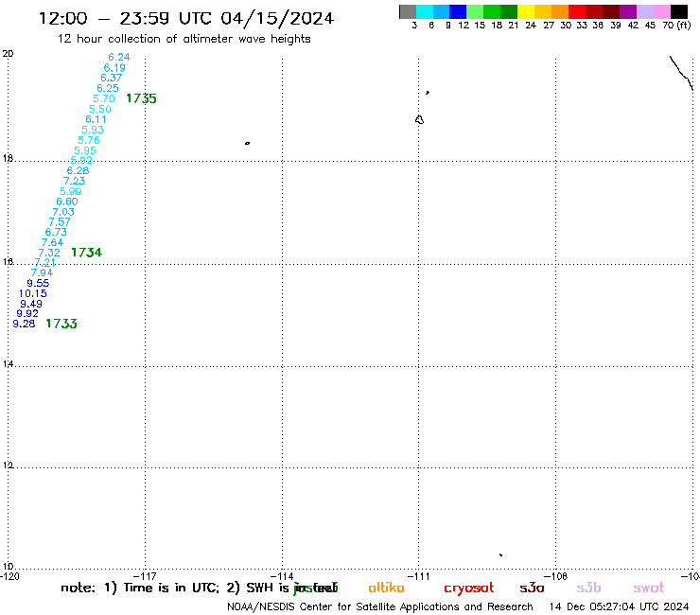Click the date range title with 04/15/2024
The height and width of the screenshot is (615, 700).
(186, 18)
